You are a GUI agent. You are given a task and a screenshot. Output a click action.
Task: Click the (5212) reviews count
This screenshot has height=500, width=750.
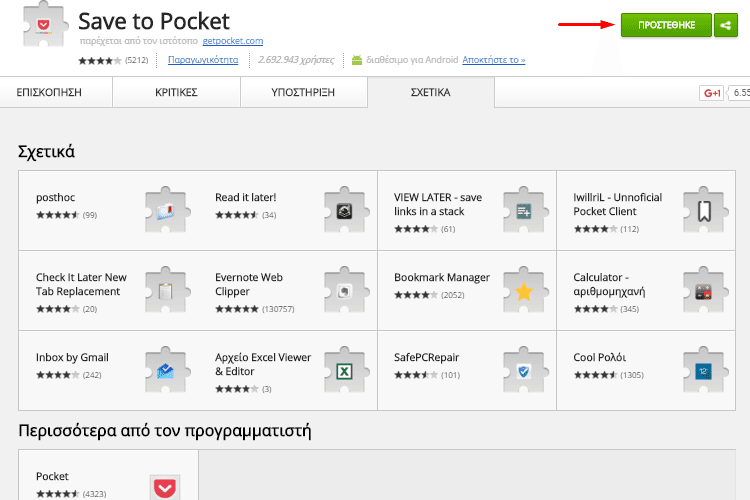(137, 60)
